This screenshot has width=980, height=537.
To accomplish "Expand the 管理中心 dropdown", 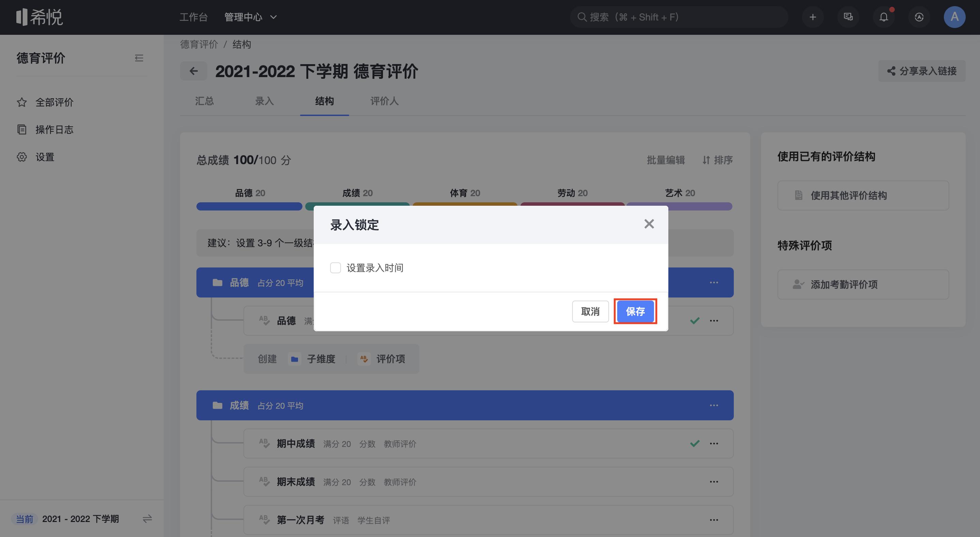I will (x=250, y=17).
